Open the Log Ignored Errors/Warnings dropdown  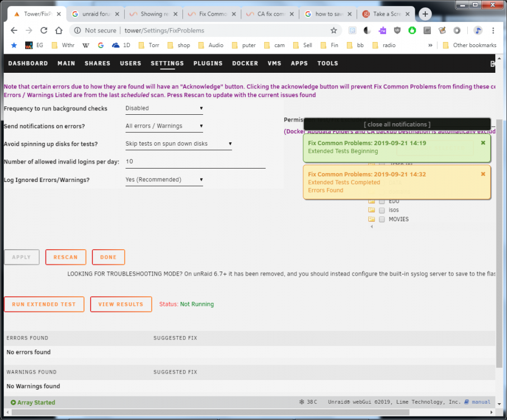pyautogui.click(x=165, y=180)
